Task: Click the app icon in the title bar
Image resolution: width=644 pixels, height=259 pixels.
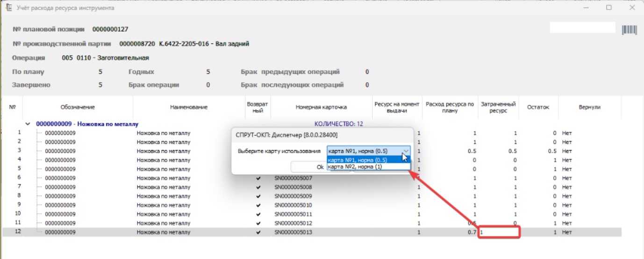Action: click(7, 8)
